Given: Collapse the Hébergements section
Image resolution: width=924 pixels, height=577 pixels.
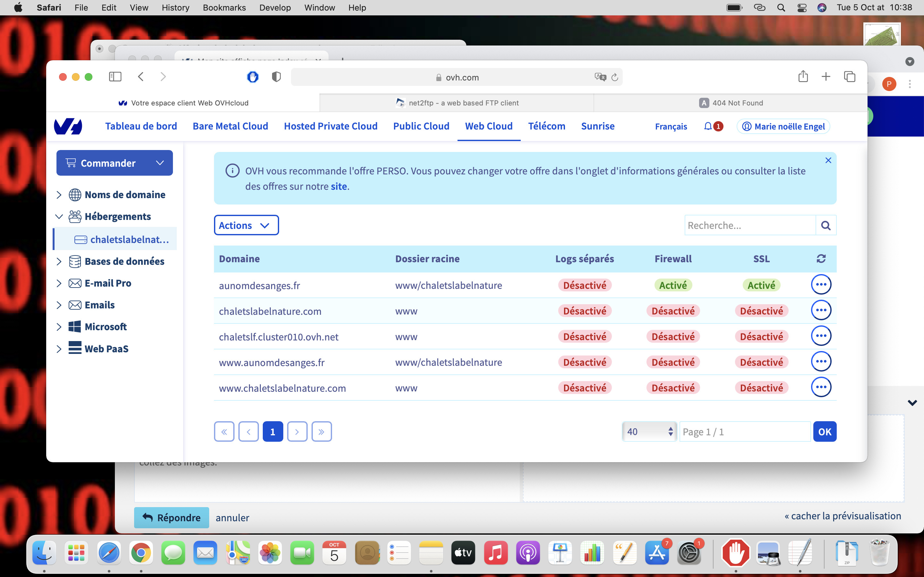Looking at the screenshot, I should (59, 216).
